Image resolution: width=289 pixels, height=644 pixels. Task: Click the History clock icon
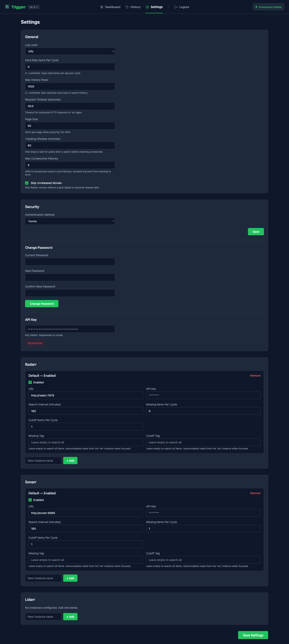point(127,7)
